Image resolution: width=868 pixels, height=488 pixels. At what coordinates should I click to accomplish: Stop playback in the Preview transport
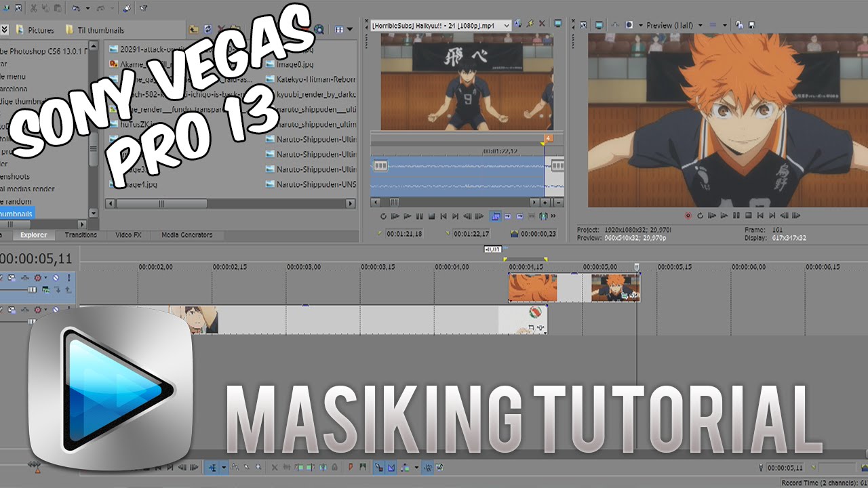point(748,216)
